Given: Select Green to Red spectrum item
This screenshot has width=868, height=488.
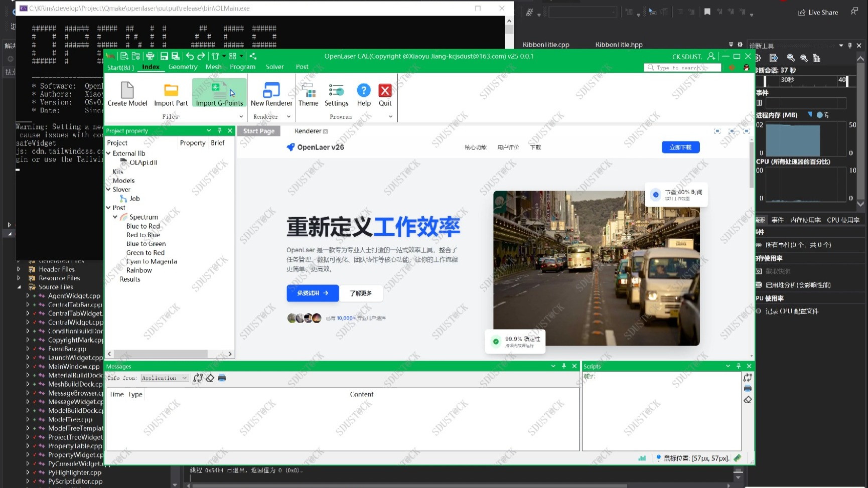Looking at the screenshot, I should pos(146,253).
